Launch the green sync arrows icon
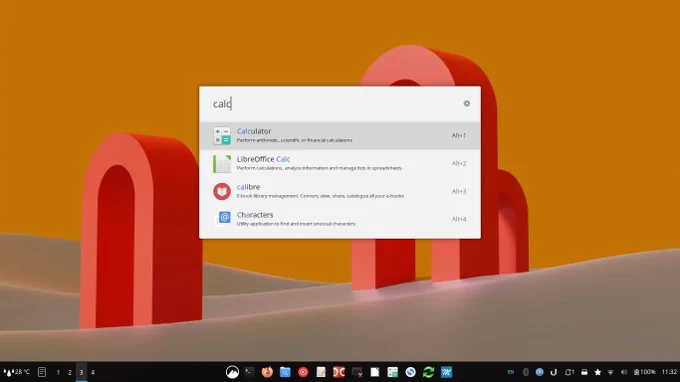The height and width of the screenshot is (382, 680). tap(428, 372)
